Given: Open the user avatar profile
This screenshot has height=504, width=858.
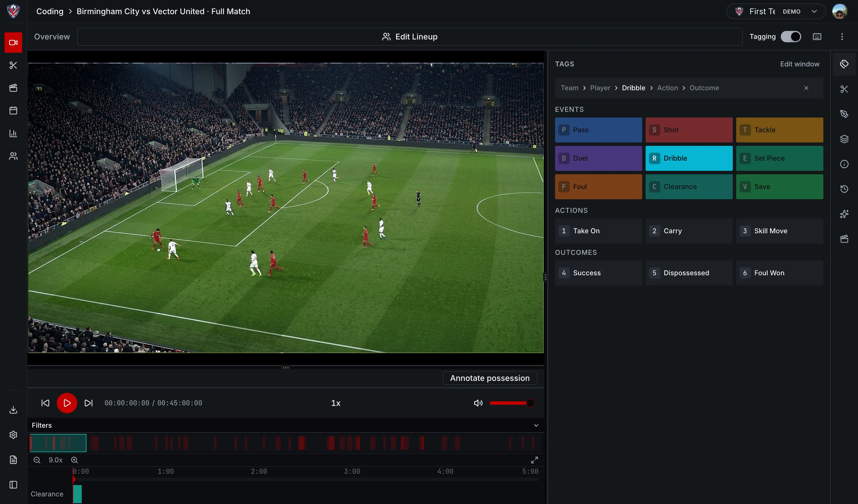Looking at the screenshot, I should [840, 11].
